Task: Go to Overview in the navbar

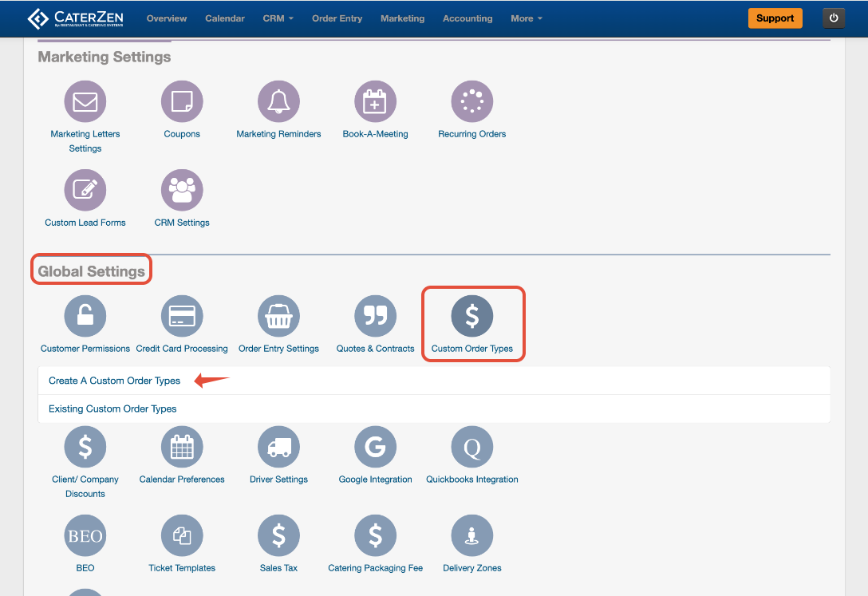Action: (167, 18)
